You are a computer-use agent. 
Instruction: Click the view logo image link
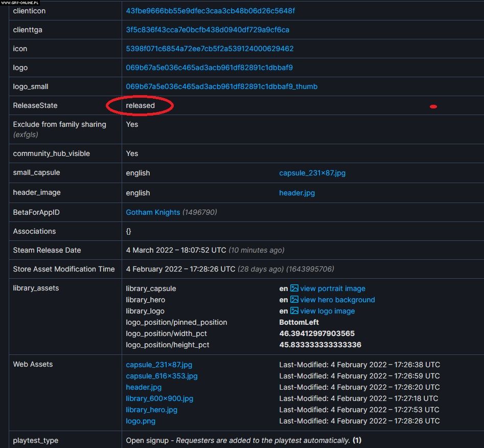click(327, 311)
